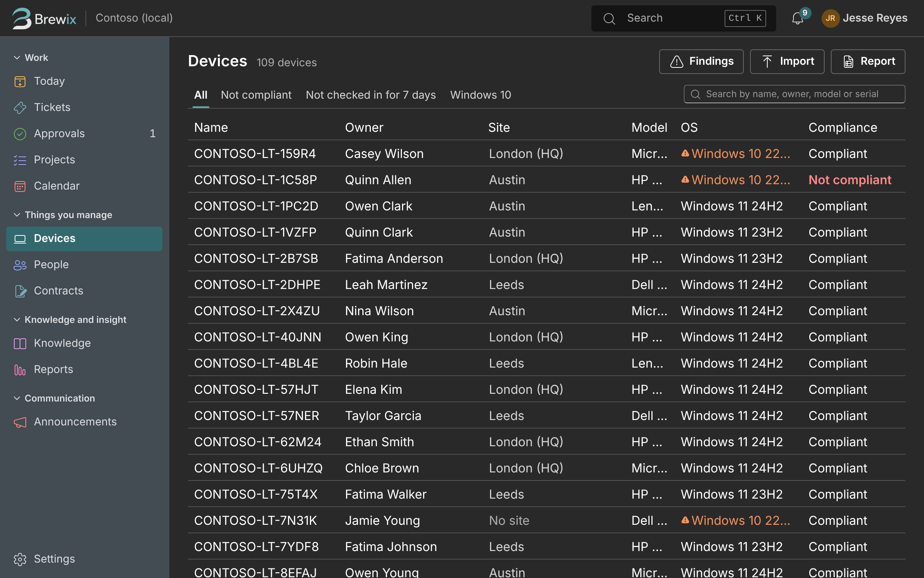
Task: Click the No site cell
Action: click(509, 521)
